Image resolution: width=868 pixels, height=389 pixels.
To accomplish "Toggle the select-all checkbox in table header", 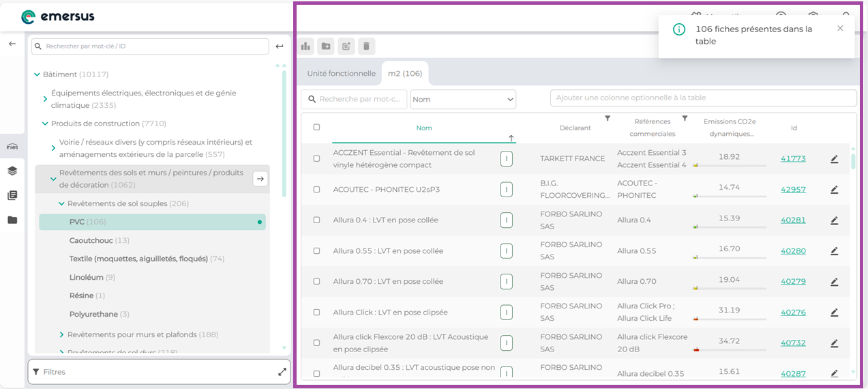I will pyautogui.click(x=316, y=127).
